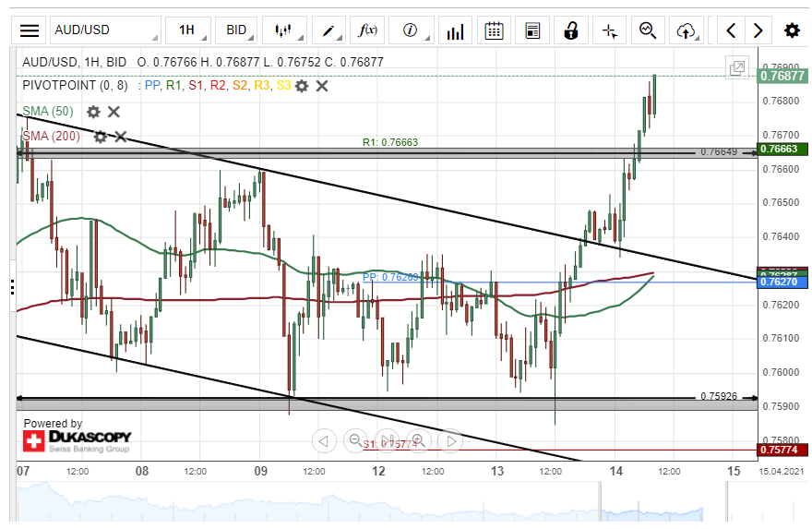The height and width of the screenshot is (529, 812).
Task: Open the f(x) indicators menu
Action: tap(367, 30)
